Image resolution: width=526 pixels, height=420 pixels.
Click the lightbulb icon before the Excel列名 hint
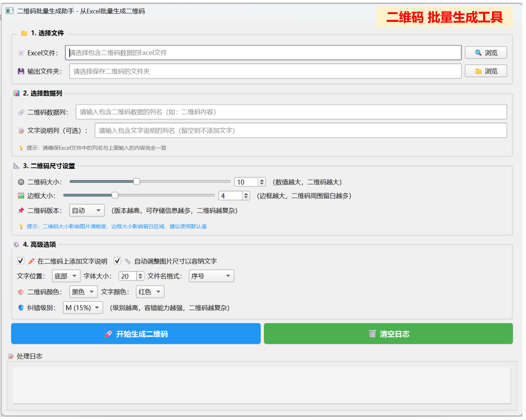point(21,148)
